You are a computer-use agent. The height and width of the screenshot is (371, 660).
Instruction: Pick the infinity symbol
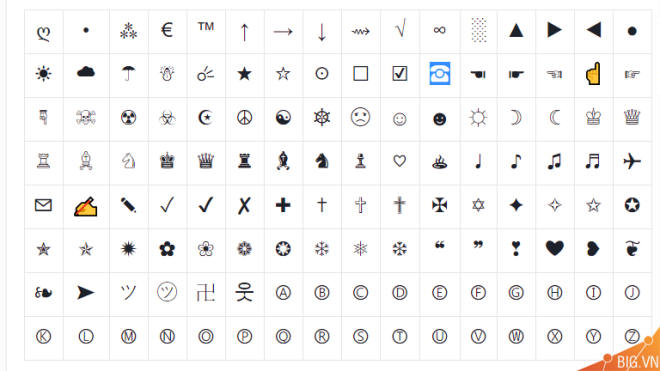[439, 30]
